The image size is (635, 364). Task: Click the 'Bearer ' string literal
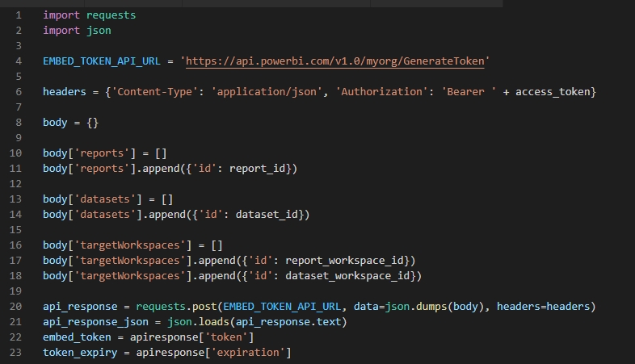click(x=469, y=92)
